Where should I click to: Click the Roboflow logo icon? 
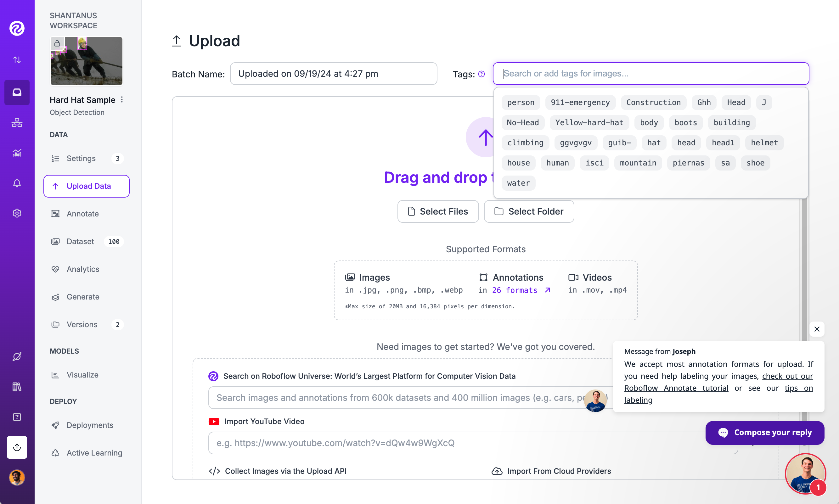(17, 28)
